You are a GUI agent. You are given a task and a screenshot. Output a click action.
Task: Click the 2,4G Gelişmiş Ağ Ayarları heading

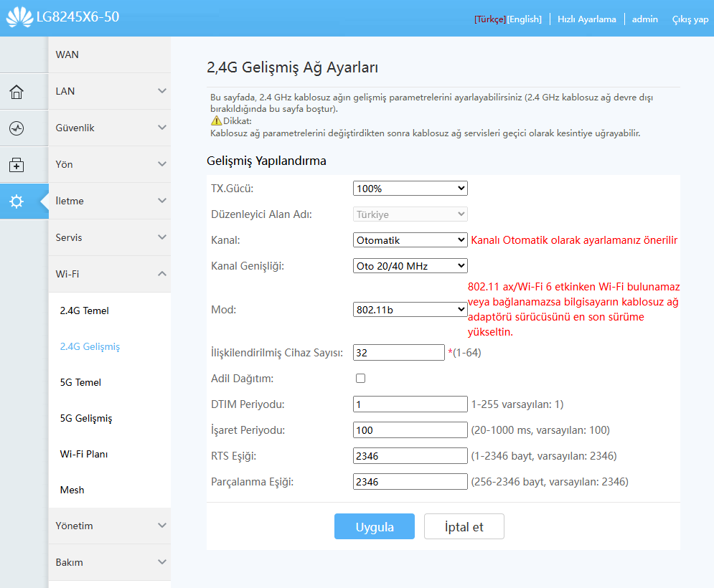(x=292, y=67)
